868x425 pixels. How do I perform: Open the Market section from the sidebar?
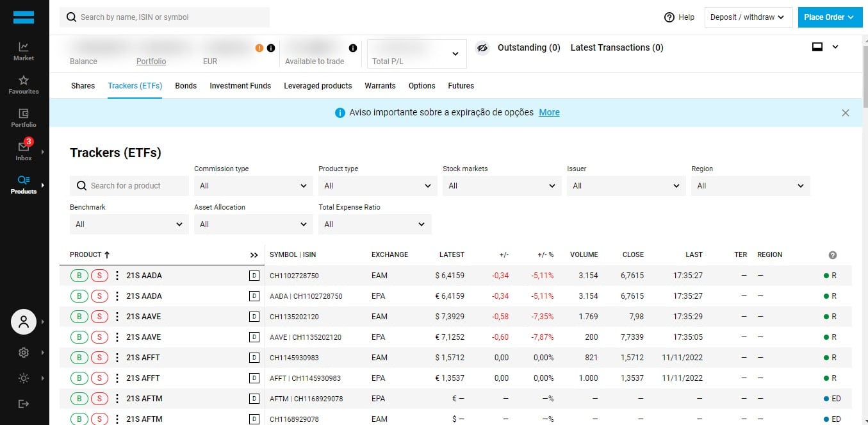tap(23, 51)
